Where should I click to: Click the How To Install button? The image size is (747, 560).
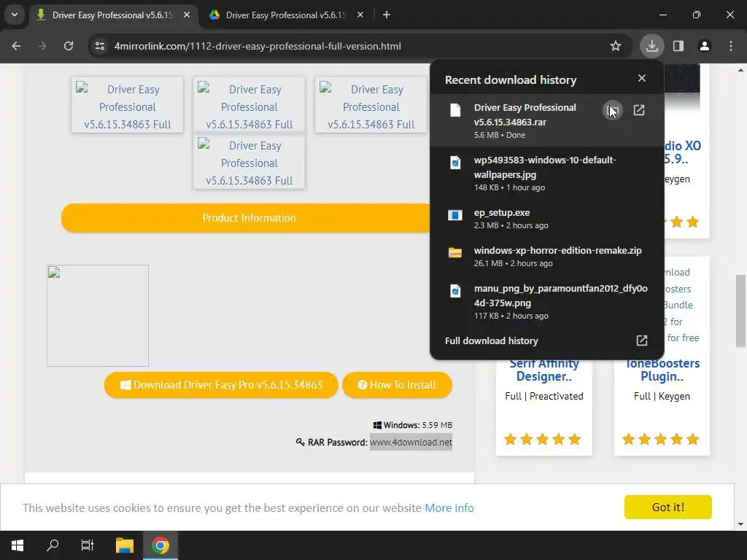[397, 385]
